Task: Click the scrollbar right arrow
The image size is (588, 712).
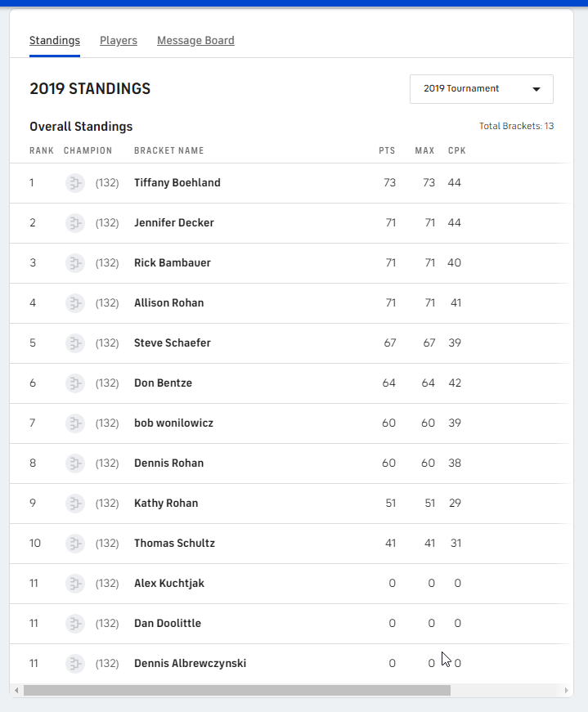Action: click(x=568, y=691)
